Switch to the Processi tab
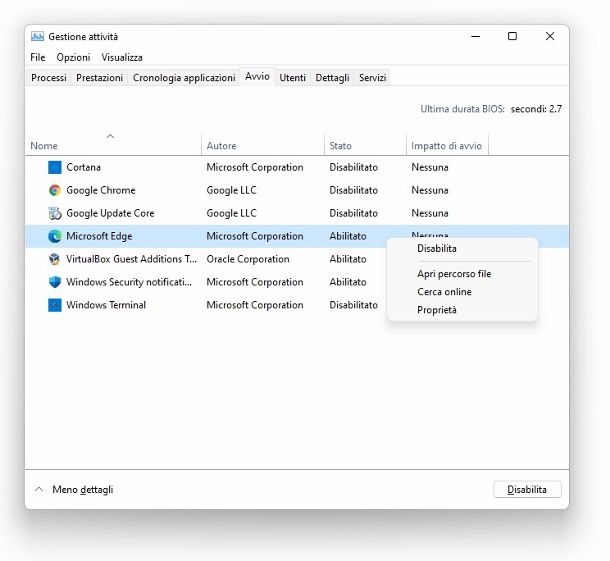 pyautogui.click(x=49, y=78)
